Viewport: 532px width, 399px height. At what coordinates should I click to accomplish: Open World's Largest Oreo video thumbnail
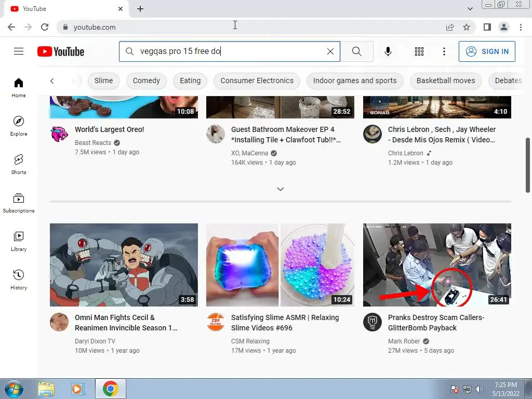(x=124, y=107)
